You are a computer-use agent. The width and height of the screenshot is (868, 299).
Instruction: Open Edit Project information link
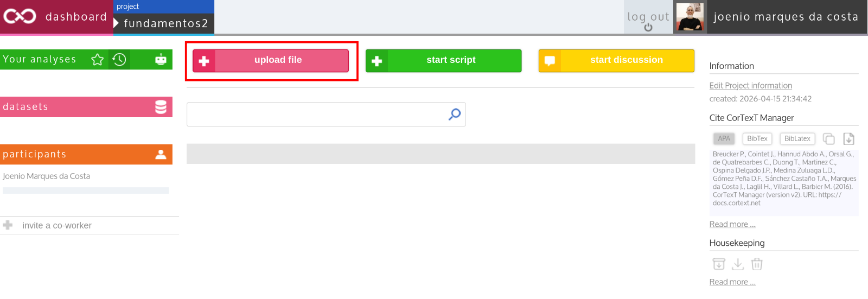click(750, 86)
